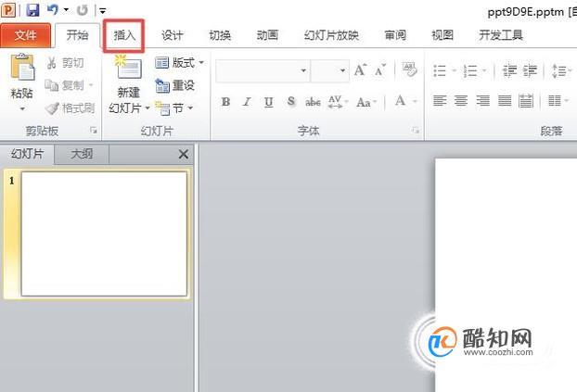Image resolution: width=577 pixels, height=392 pixels.
Task: Switch to the 大纲 outline tab
Action: (x=82, y=154)
